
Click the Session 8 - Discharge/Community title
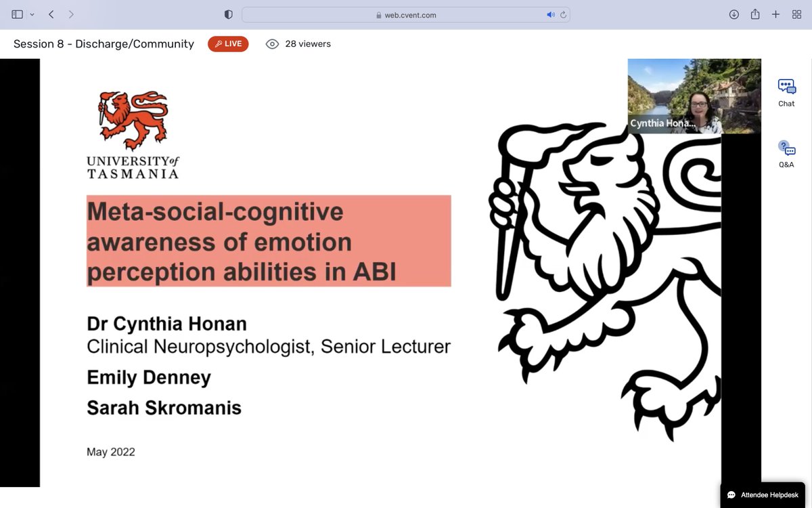tap(104, 44)
